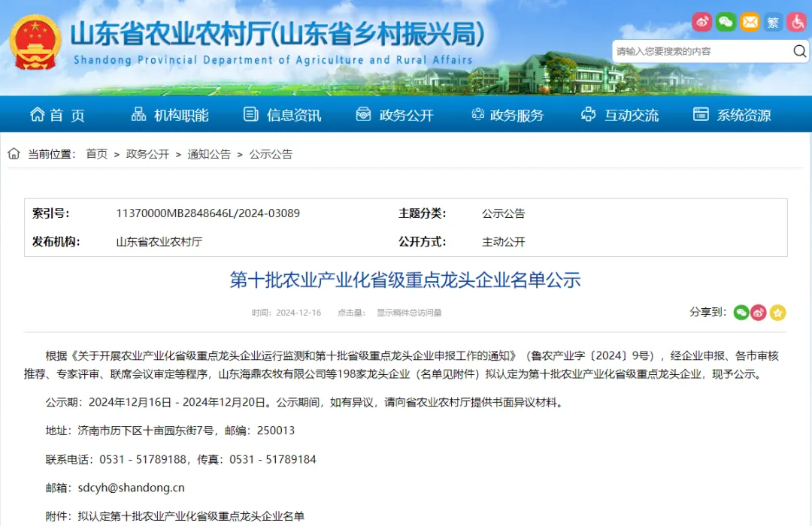The image size is (812, 526).
Task: Share to Weibo using red share icon
Action: pos(759,313)
